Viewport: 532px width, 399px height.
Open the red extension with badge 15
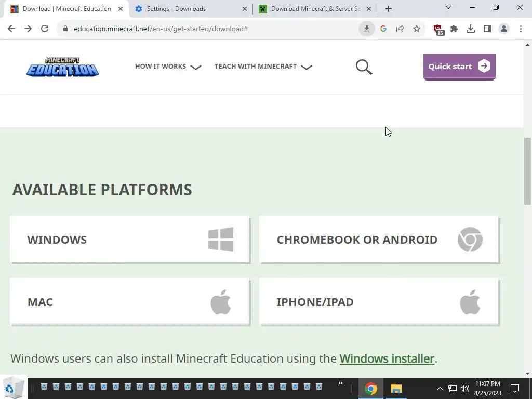[438, 29]
